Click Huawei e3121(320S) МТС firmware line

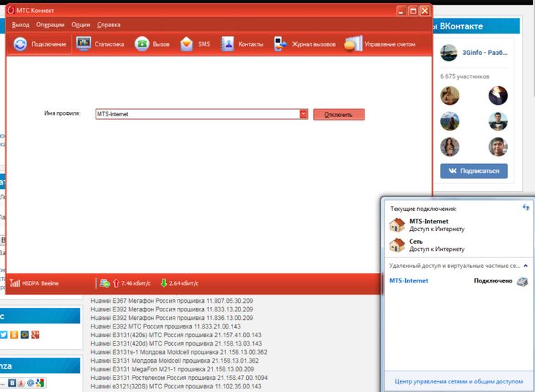click(175, 386)
